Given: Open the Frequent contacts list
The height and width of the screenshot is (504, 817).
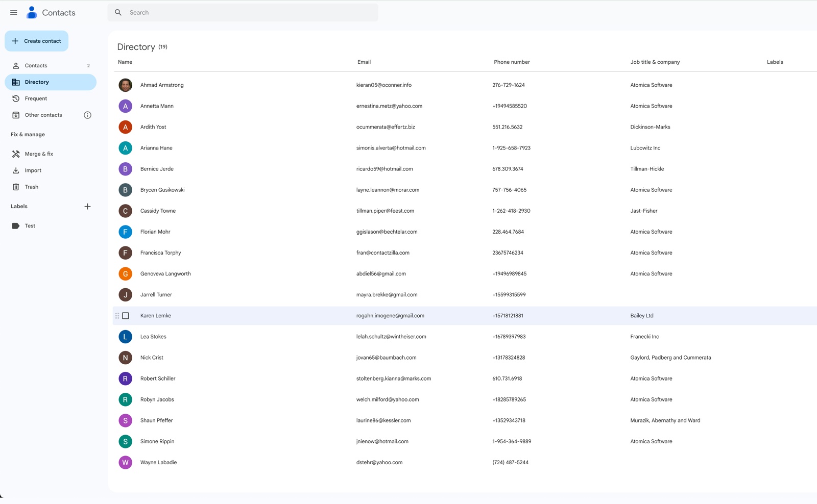Looking at the screenshot, I should click(x=51, y=98).
